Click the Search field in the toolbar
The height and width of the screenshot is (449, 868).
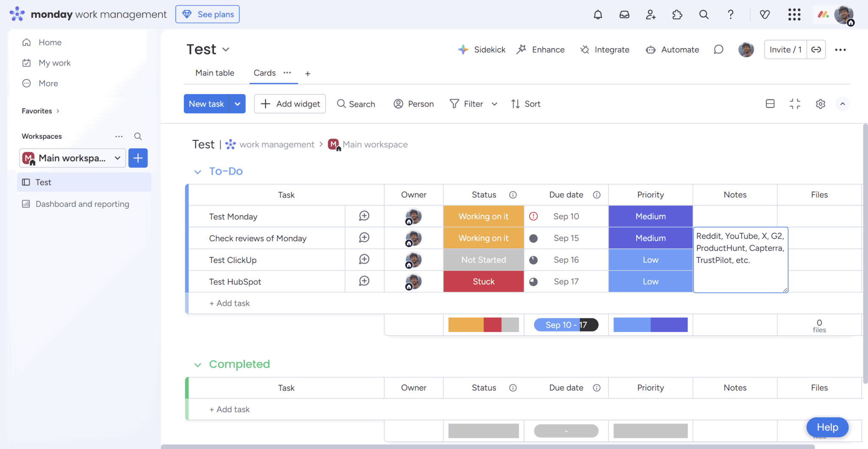click(356, 104)
